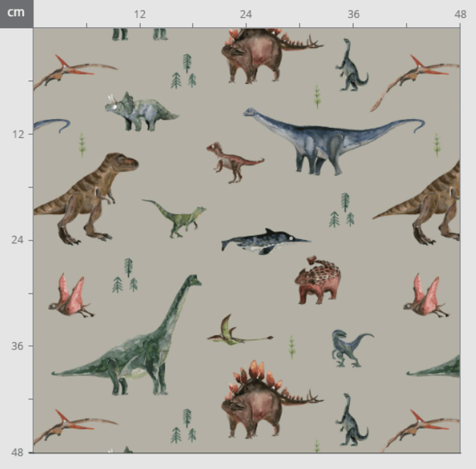The height and width of the screenshot is (469, 476).
Task: Click the 48 label on the top ruler
Action: [460, 15]
